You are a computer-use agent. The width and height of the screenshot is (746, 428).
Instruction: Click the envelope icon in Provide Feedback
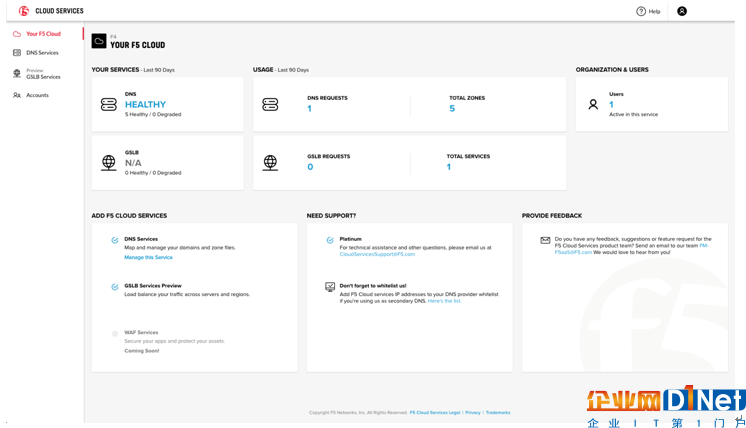[x=545, y=240]
